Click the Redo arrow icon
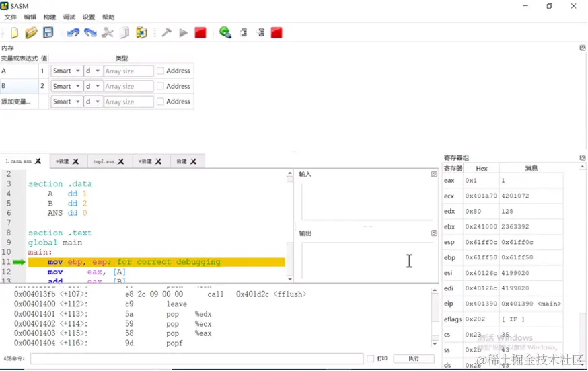The height and width of the screenshot is (371, 588). [90, 33]
